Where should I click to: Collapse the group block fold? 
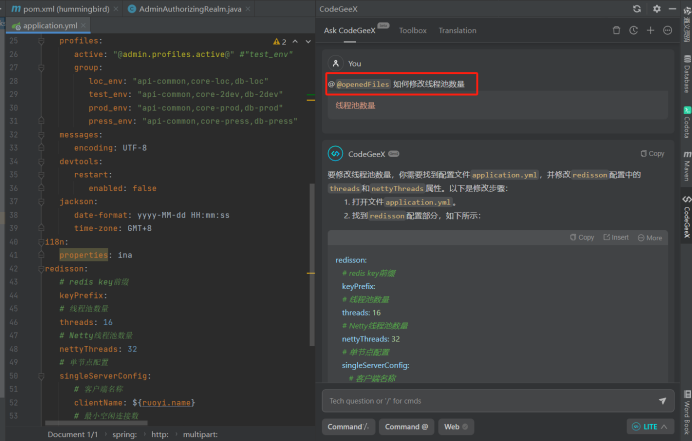[41, 68]
